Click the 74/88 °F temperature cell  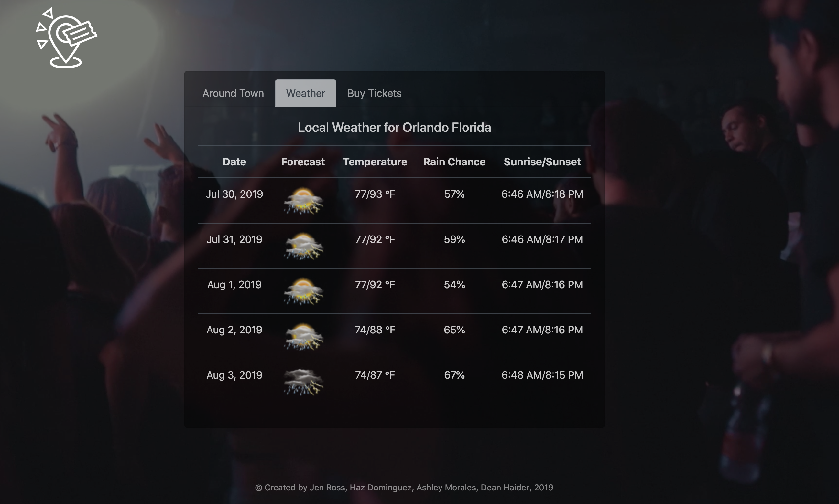click(375, 330)
